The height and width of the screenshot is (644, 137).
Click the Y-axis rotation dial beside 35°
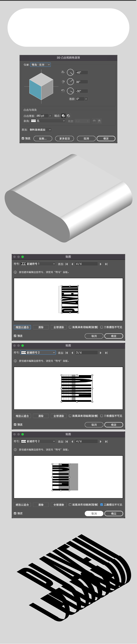[x=70, y=82]
